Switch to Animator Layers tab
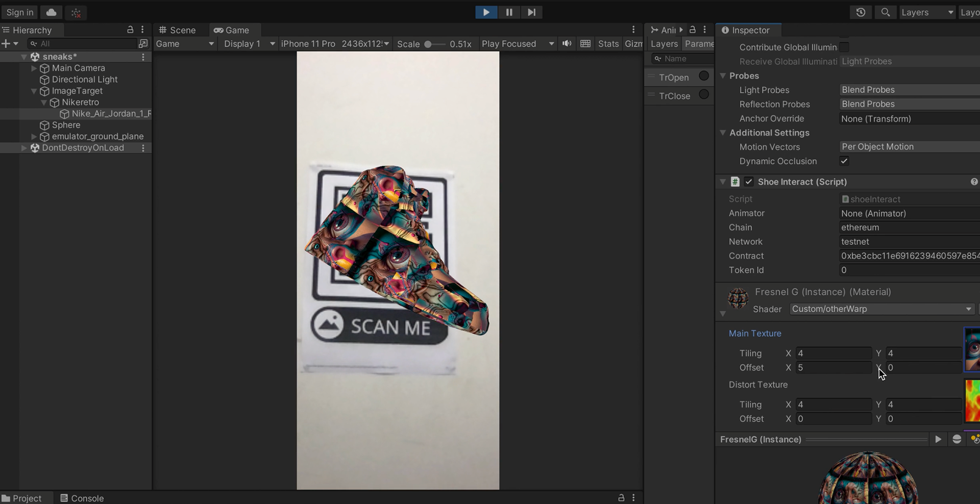 (664, 44)
